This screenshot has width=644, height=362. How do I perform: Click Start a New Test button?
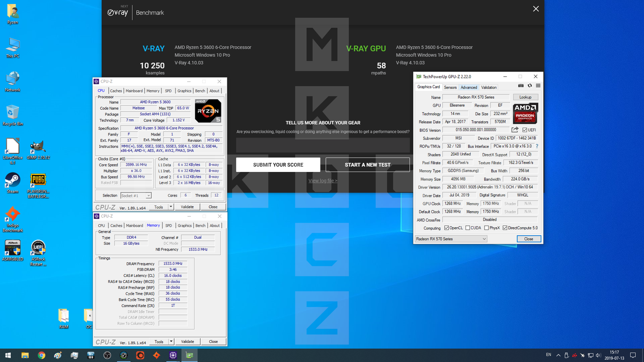click(368, 165)
